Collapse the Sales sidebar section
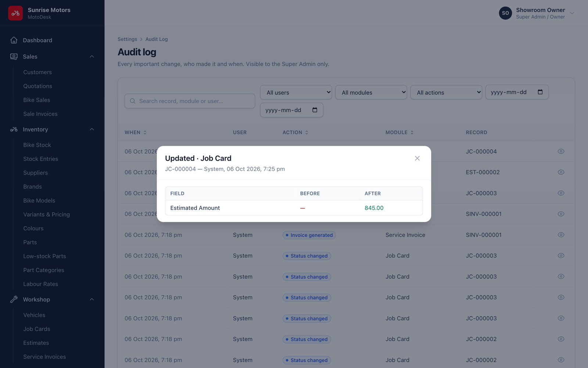The height and width of the screenshot is (368, 588). pyautogui.click(x=92, y=56)
